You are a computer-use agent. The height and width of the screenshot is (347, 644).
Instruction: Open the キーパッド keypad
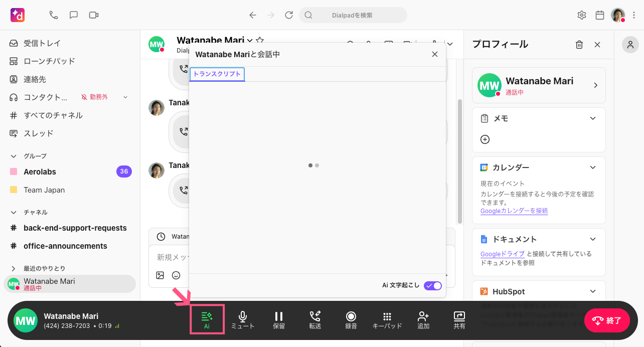click(387, 320)
